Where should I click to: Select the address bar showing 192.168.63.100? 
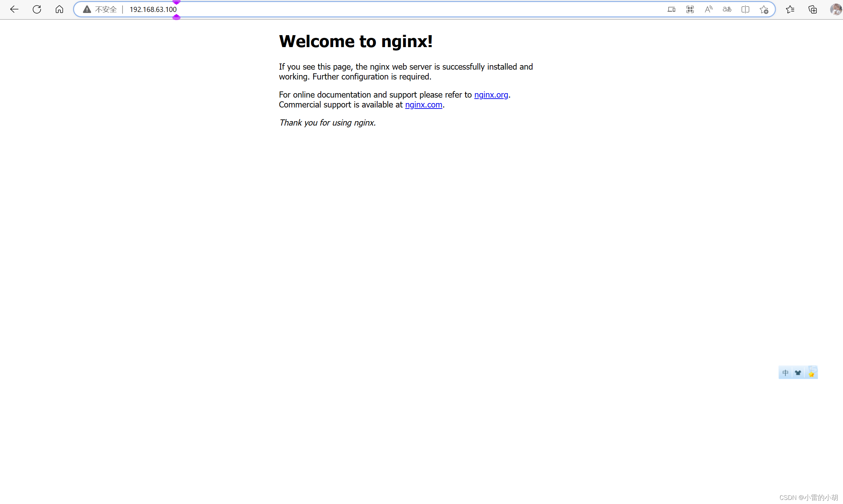[x=153, y=9]
